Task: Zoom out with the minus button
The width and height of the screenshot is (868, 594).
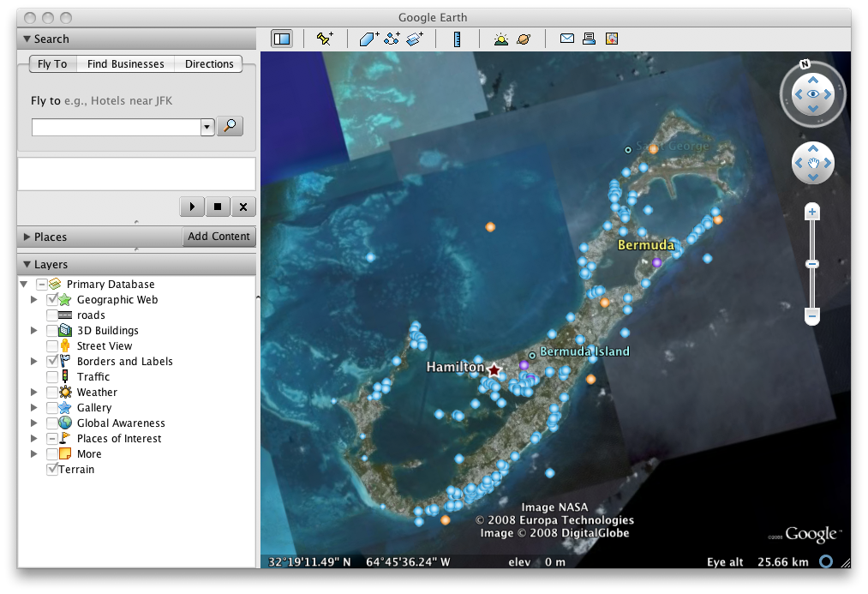Action: click(x=812, y=316)
